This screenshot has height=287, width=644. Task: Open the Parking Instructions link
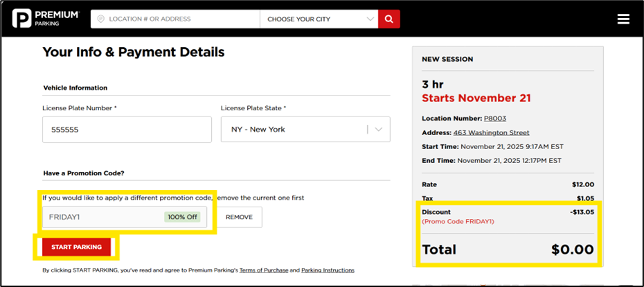(328, 270)
